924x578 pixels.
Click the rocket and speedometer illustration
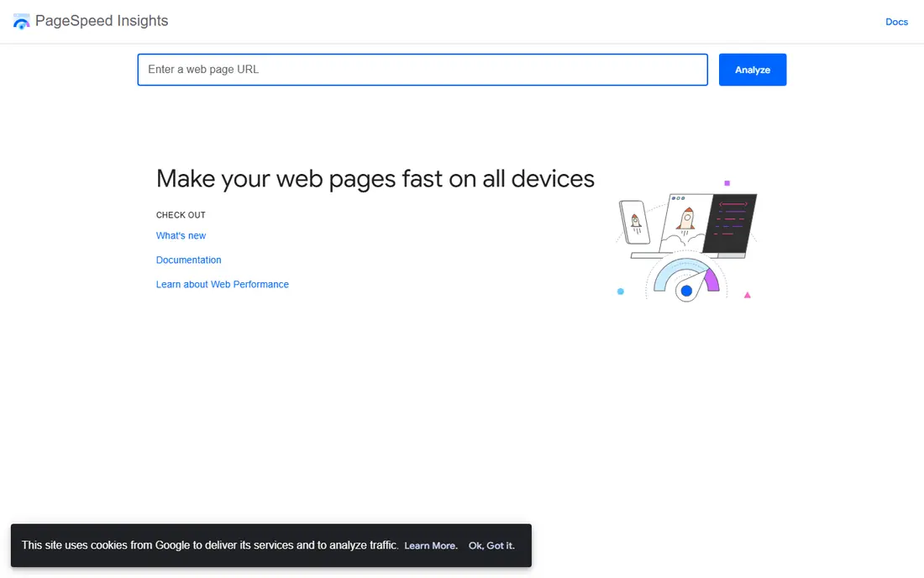(x=686, y=242)
